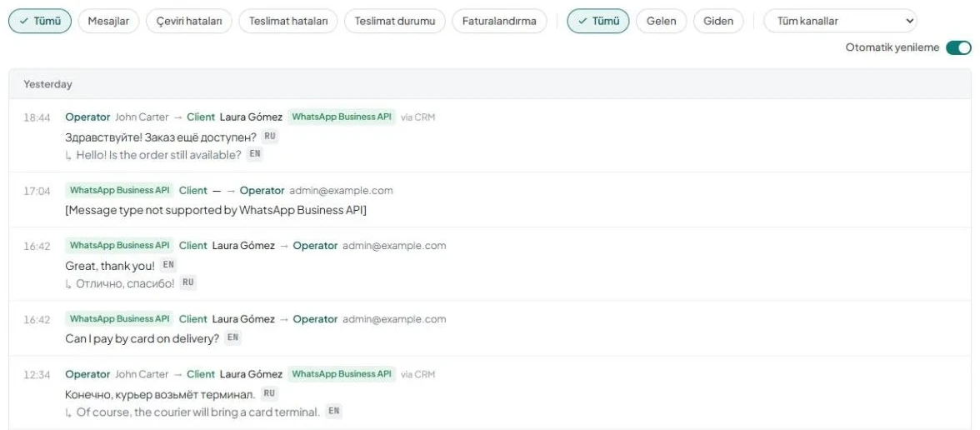Click EN tag next to 'Great, thank you!'

pyautogui.click(x=168, y=264)
